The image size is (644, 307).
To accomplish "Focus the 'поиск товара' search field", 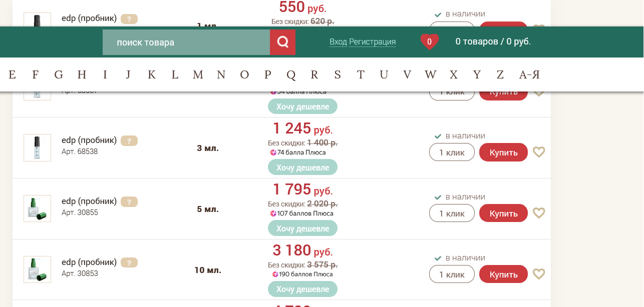I will (186, 42).
